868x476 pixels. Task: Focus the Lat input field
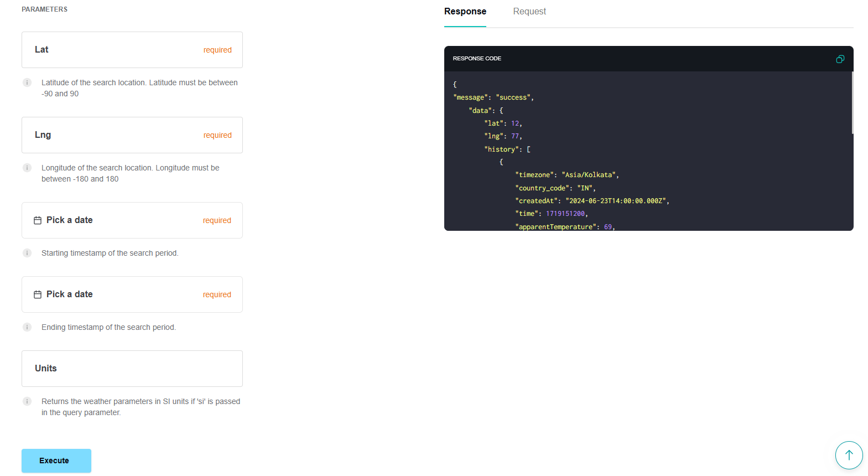click(x=132, y=50)
